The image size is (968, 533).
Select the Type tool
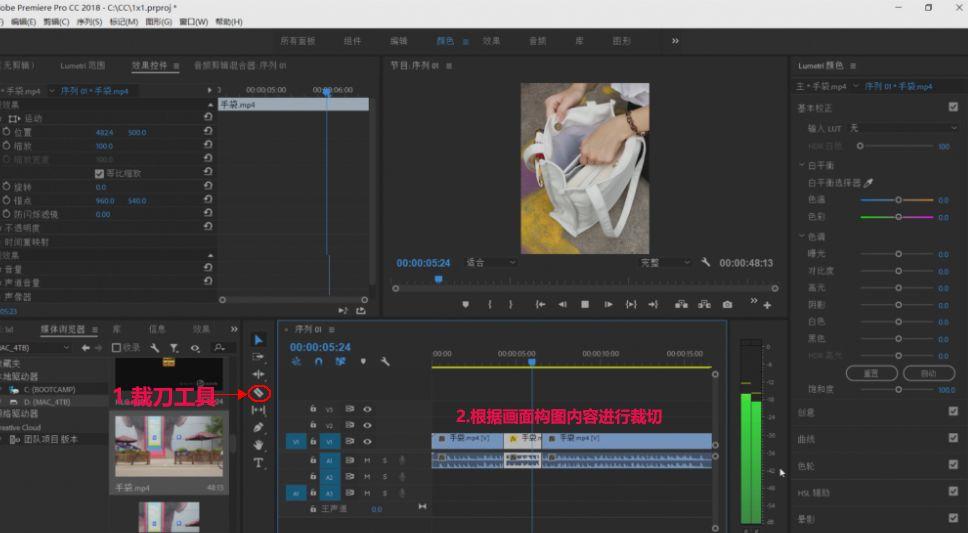point(259,463)
